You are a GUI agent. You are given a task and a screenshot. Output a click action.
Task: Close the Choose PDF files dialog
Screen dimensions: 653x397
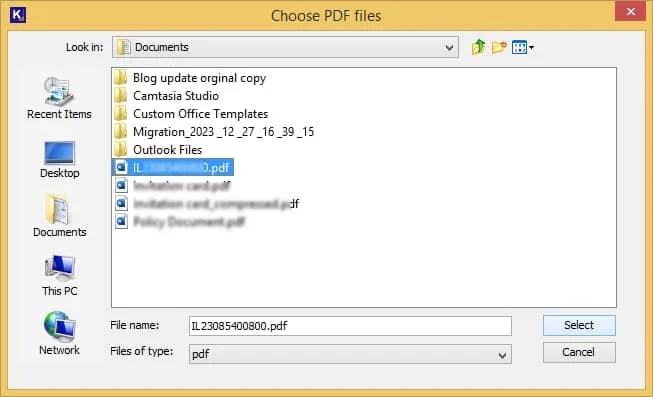631,11
